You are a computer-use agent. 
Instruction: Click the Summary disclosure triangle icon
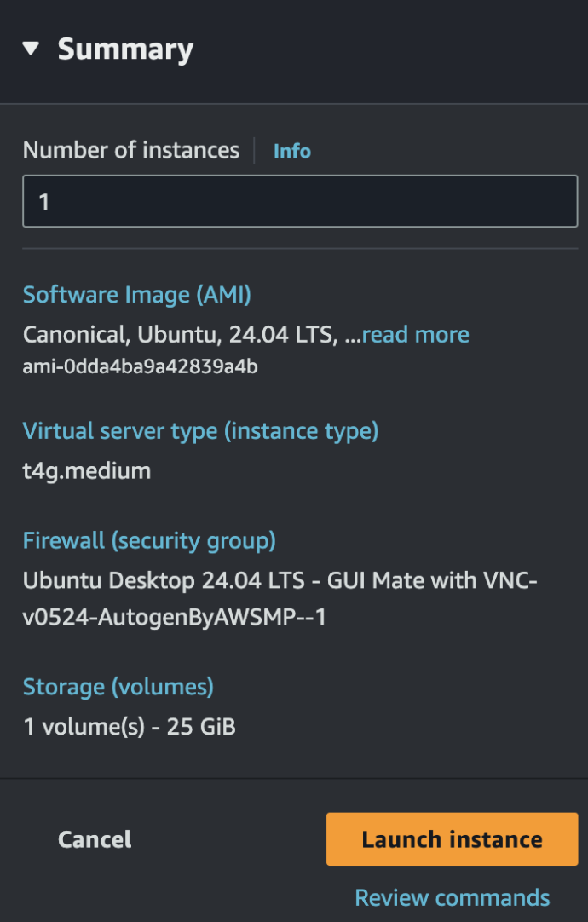[x=31, y=49]
